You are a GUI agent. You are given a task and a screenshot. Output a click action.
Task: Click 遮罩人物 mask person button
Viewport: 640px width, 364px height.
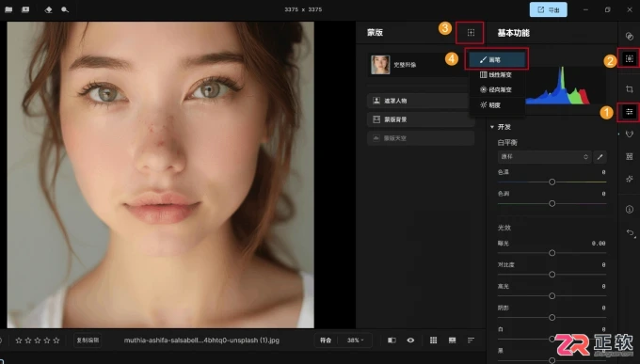[421, 101]
